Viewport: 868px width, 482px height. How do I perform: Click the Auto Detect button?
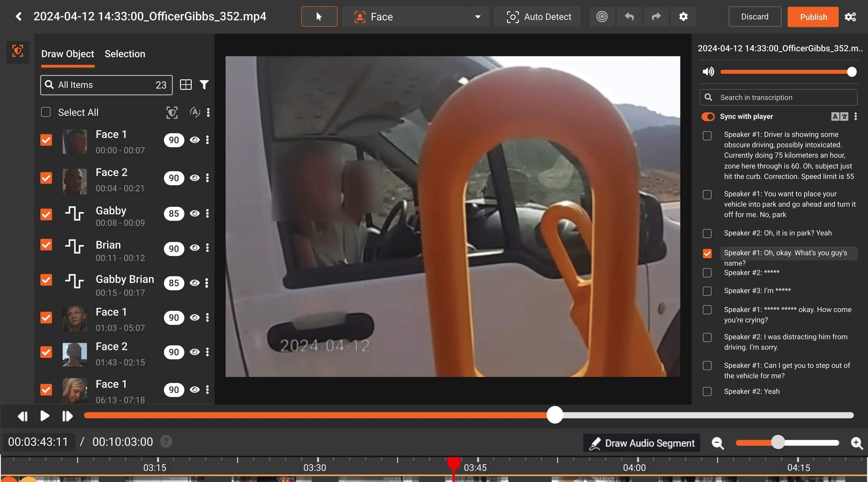(539, 17)
